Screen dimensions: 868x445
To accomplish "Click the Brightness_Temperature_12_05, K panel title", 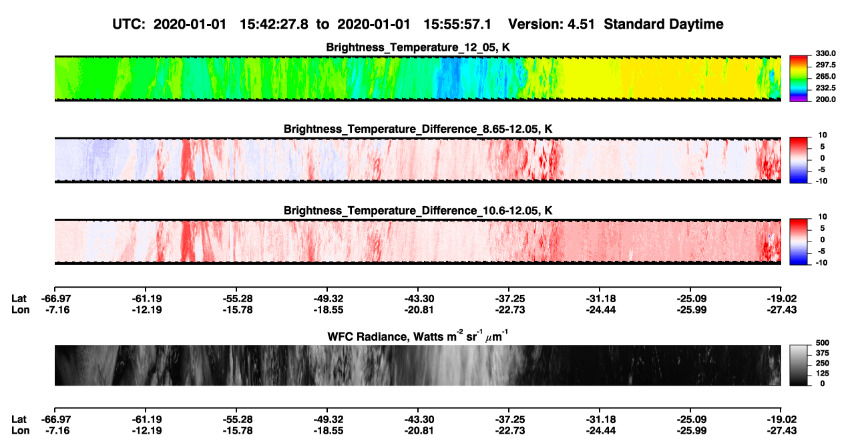I will [x=418, y=47].
